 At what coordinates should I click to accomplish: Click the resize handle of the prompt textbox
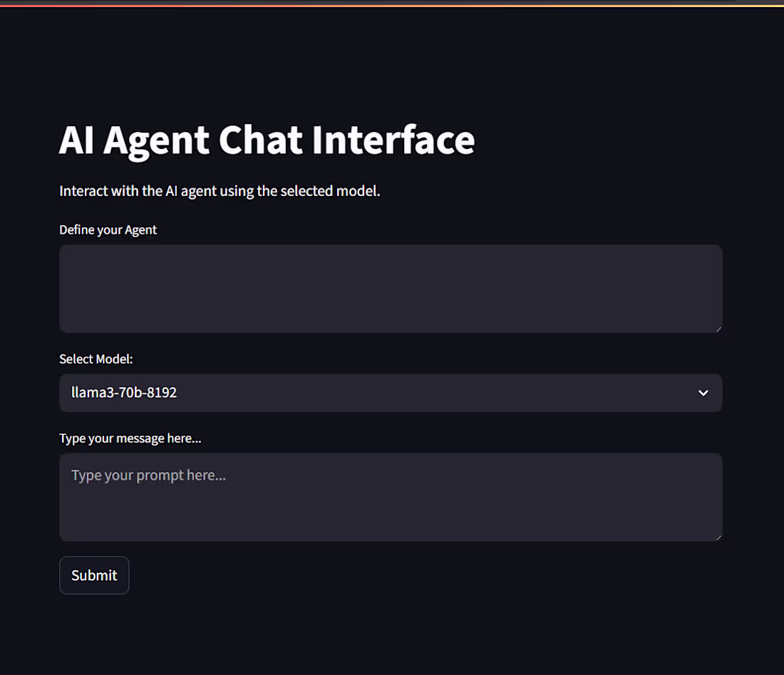point(718,536)
